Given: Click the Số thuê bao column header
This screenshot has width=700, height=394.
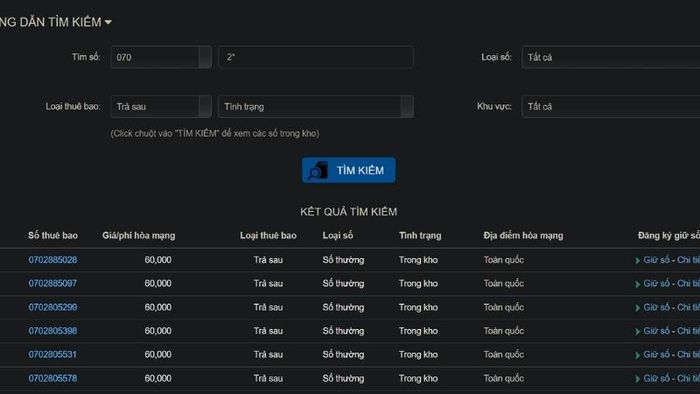Looking at the screenshot, I should [53, 235].
